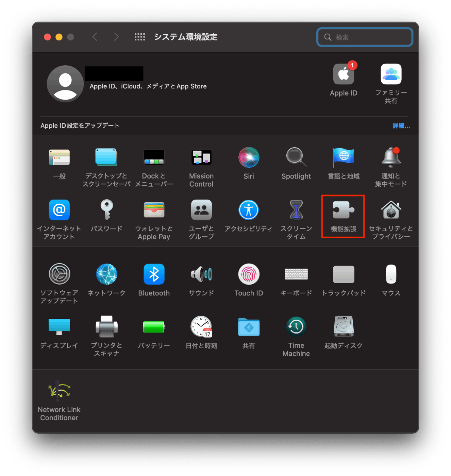Open パスワード preferences with key icon
The width and height of the screenshot is (451, 476).
106,210
